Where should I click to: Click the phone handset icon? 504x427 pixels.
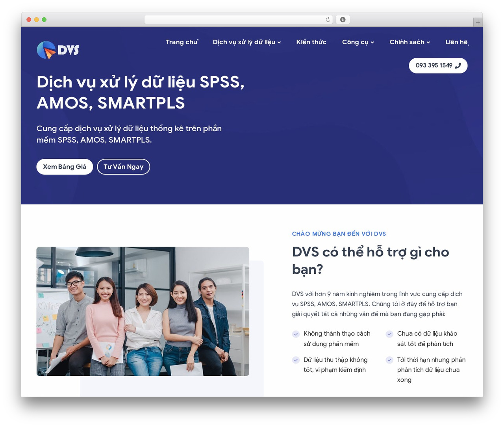458,66
